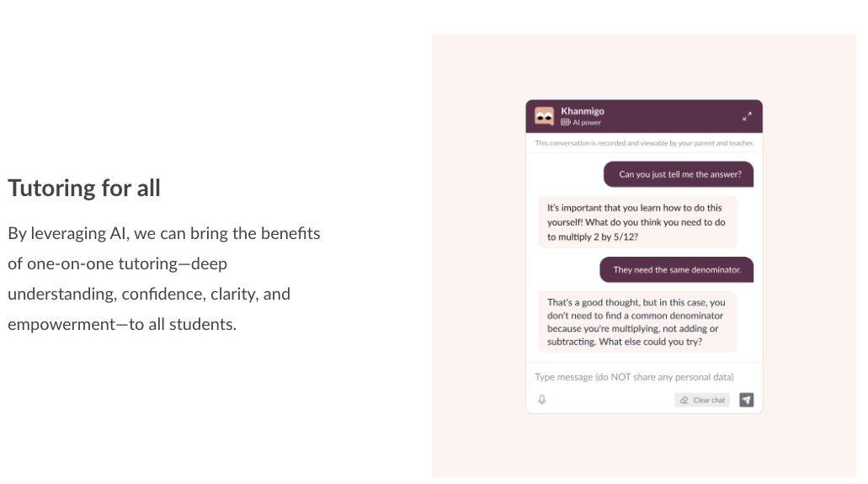Click the 'of one-on-one tutoring—deep' text line
This screenshot has height=484, width=868.
[x=117, y=263]
